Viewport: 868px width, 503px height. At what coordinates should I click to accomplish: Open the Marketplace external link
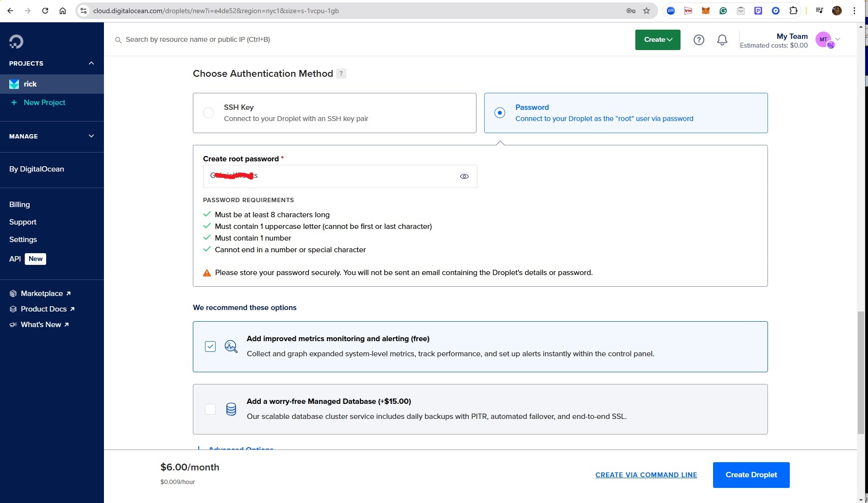pos(46,294)
